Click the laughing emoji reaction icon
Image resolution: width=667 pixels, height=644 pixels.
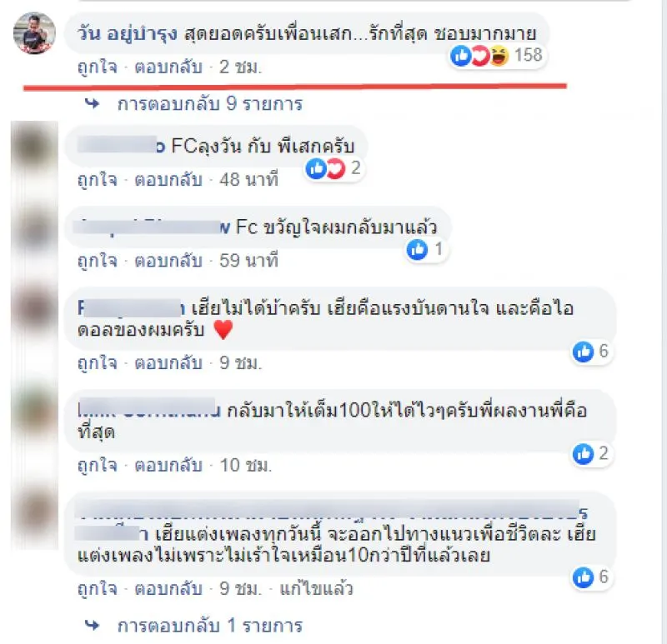(x=499, y=56)
